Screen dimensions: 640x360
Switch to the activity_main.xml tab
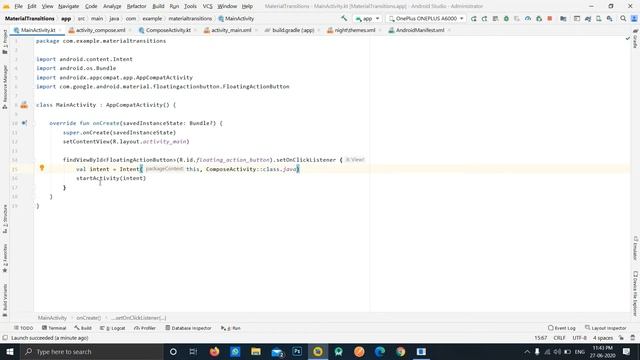pyautogui.click(x=231, y=30)
